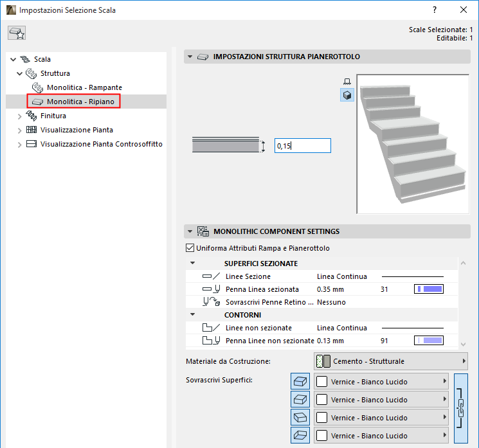479x448 pixels.
Task: Collapse the Superfici Sezionate group
Action: [193, 263]
